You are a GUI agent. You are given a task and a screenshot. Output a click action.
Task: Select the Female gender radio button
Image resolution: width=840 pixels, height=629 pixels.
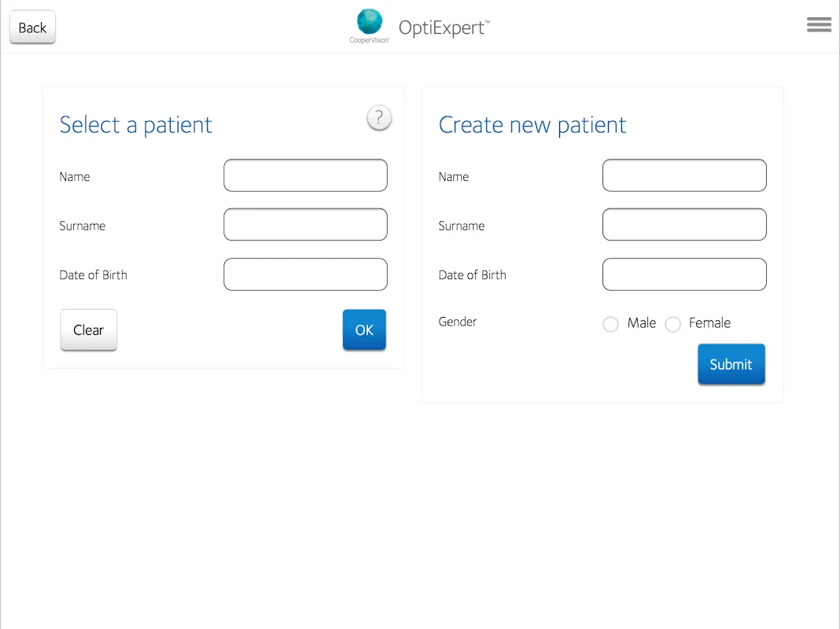tap(672, 324)
